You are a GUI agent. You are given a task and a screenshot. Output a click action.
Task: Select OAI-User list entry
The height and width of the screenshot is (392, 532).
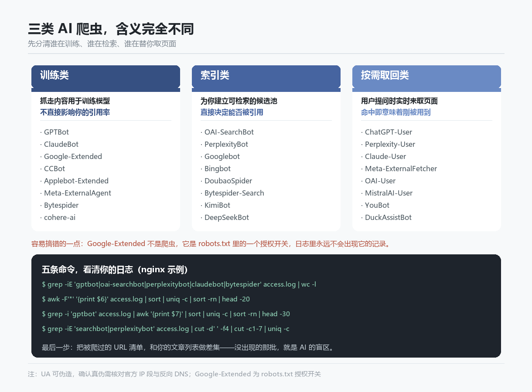379,181
